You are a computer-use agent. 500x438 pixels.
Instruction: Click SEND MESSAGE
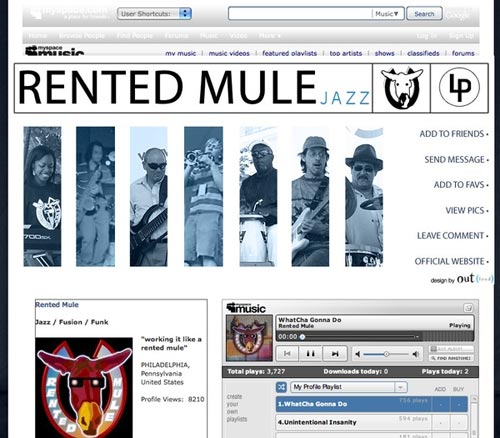(456, 160)
